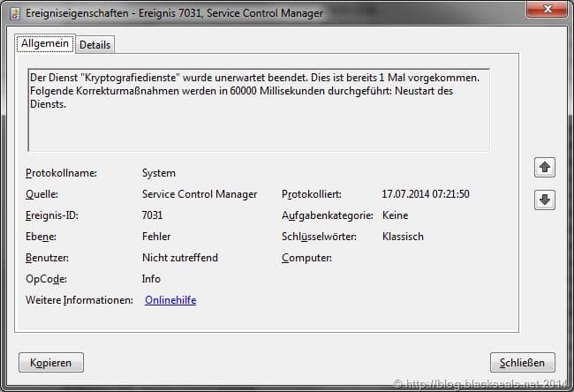Click the OpCode label

pyautogui.click(x=46, y=279)
